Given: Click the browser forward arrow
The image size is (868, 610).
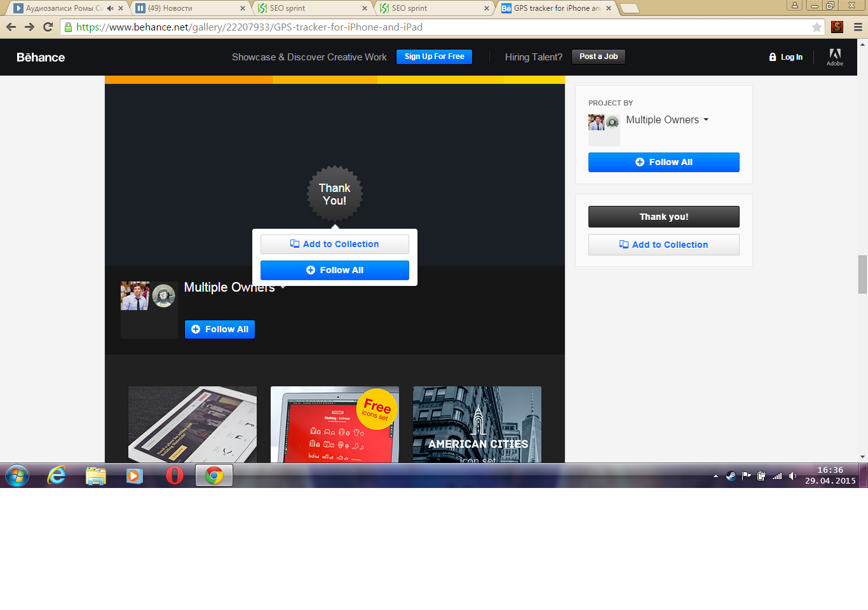Looking at the screenshot, I should (29, 27).
